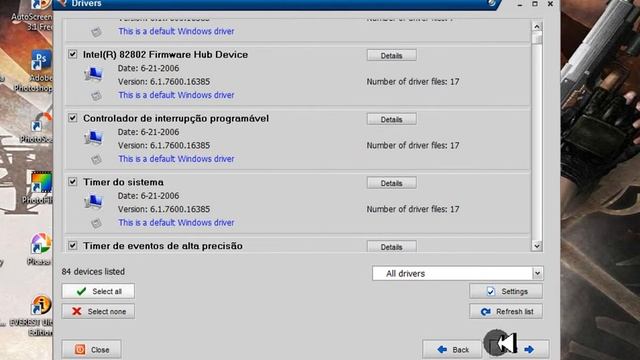Click 'Version: 6.1.7600.16385' under Controlador de interrupção

[164, 145]
